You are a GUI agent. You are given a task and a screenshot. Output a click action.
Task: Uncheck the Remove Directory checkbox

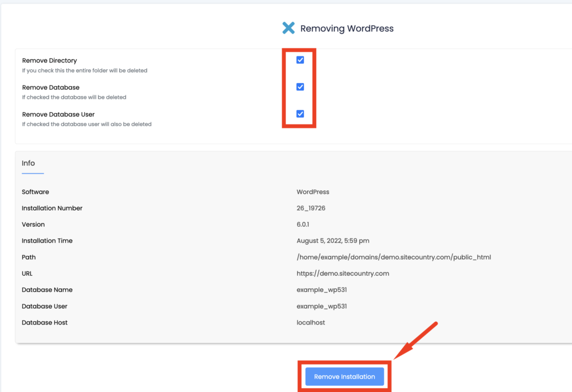(x=300, y=60)
